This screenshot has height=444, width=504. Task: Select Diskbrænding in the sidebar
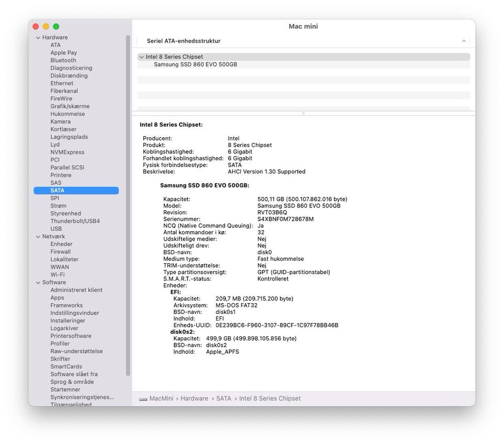click(x=69, y=76)
